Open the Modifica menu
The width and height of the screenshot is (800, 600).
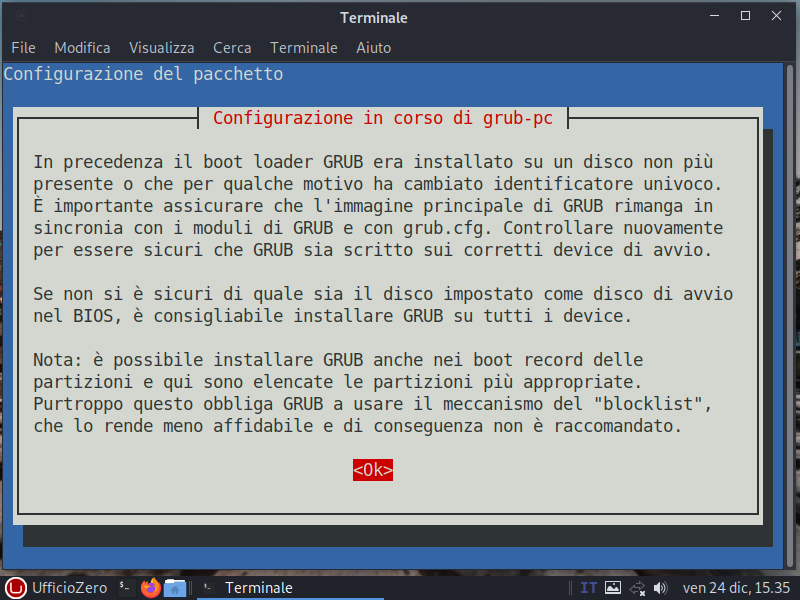click(82, 47)
